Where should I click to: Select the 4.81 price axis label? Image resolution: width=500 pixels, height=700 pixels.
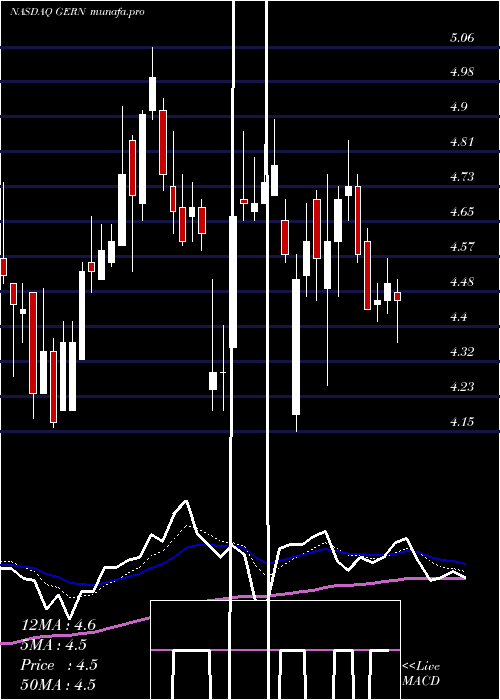(x=462, y=142)
